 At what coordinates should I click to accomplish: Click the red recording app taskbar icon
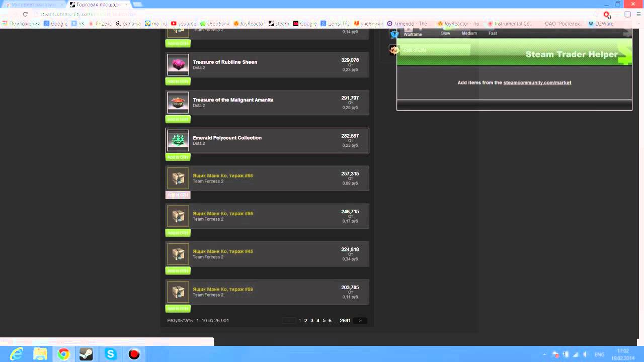(134, 354)
